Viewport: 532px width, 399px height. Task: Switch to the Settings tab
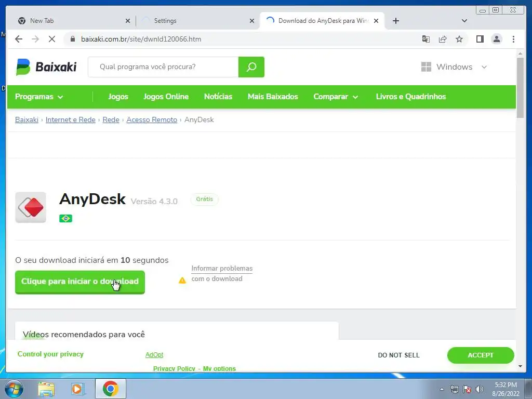click(197, 21)
